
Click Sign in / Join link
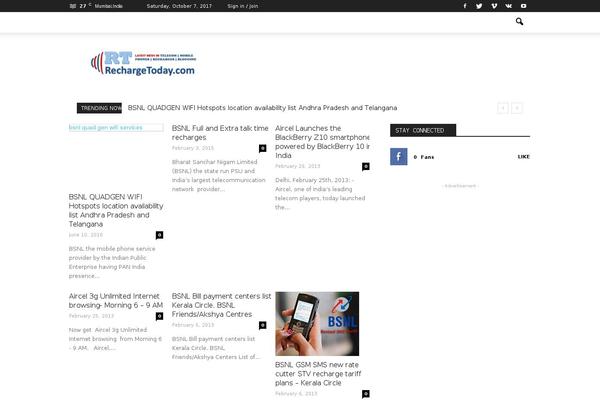click(x=243, y=6)
